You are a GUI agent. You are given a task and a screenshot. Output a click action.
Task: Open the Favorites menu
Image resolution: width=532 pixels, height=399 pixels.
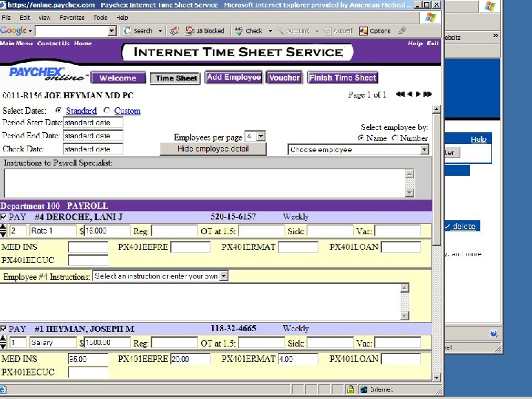(72, 18)
